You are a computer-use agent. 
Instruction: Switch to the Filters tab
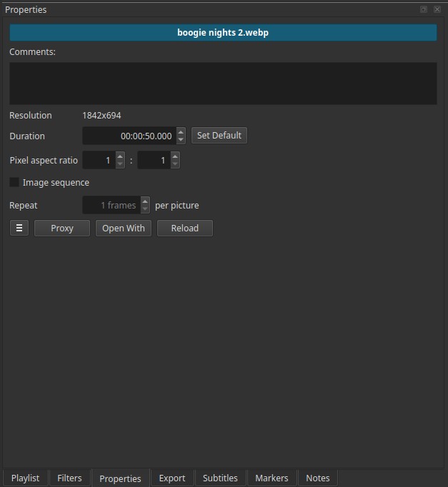pyautogui.click(x=69, y=478)
